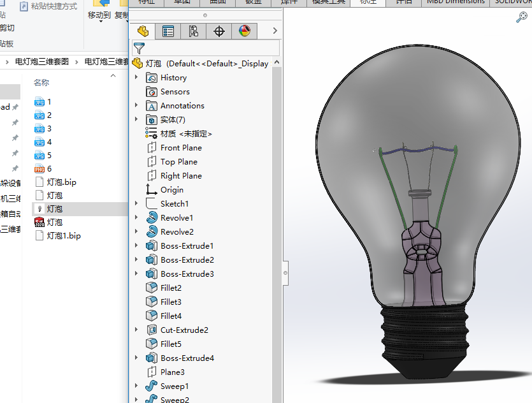This screenshot has height=403, width=532.
Task: Expand the Cut-Extrude2 feature
Action: (136, 330)
